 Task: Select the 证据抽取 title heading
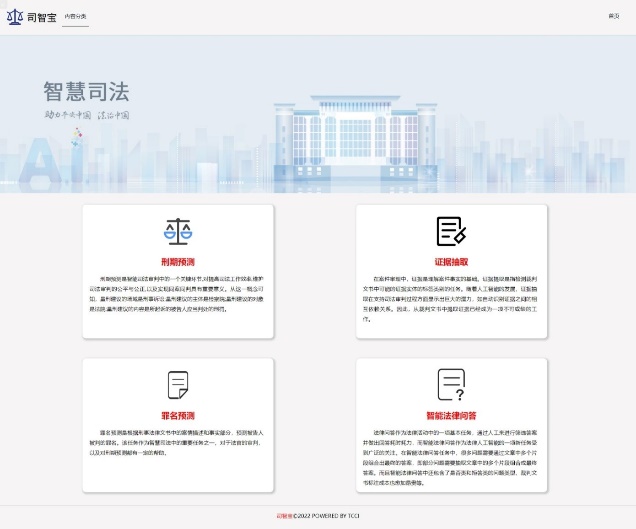[x=451, y=262]
